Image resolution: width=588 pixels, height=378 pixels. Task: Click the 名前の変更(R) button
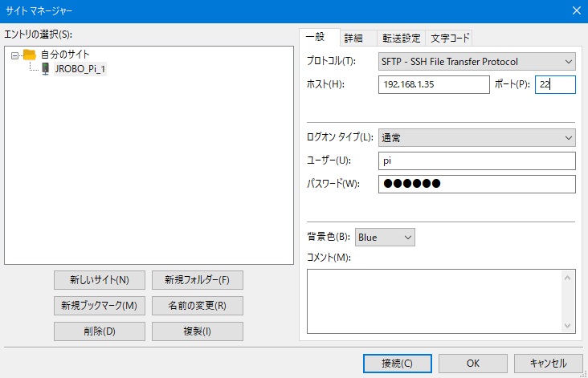(198, 306)
